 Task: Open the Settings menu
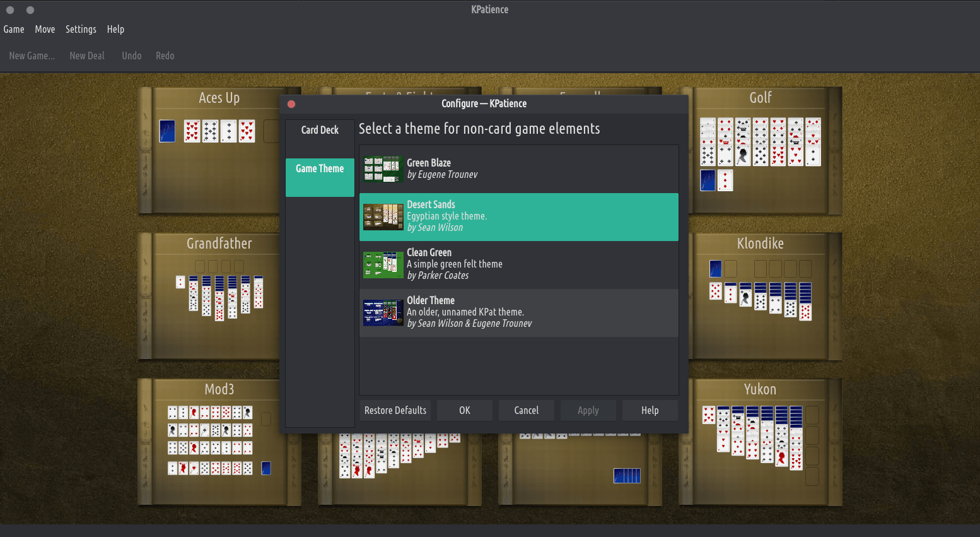81,30
